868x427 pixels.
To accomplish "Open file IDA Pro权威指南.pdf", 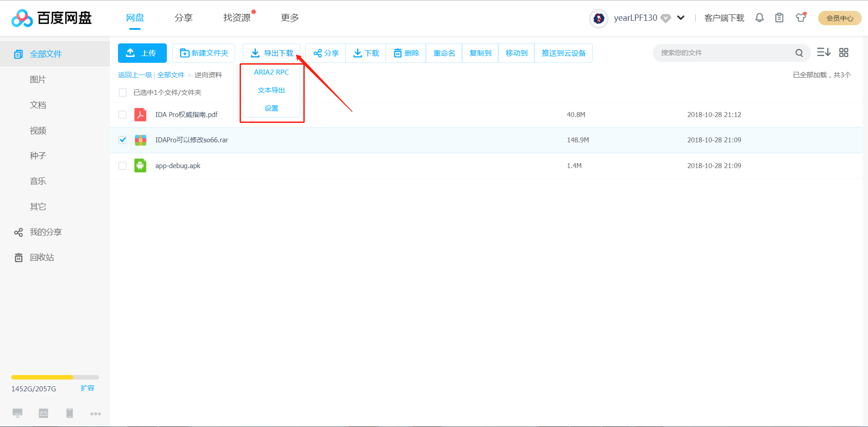I will tap(187, 115).
